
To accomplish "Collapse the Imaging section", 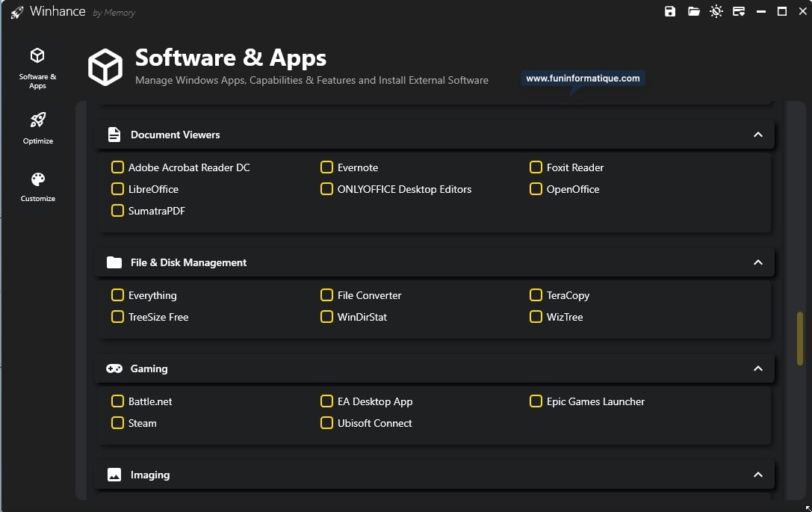I will tap(758, 475).
